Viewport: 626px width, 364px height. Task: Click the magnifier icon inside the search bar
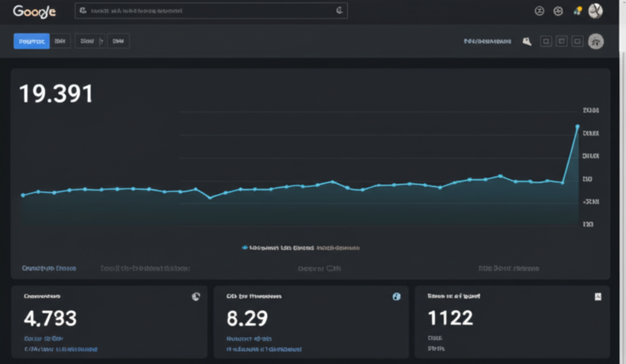point(83,10)
